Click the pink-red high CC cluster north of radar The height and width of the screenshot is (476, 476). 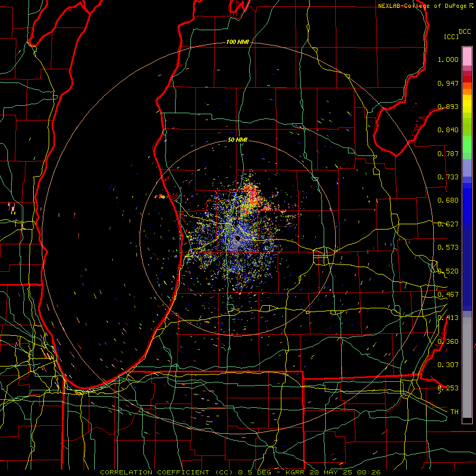click(251, 196)
